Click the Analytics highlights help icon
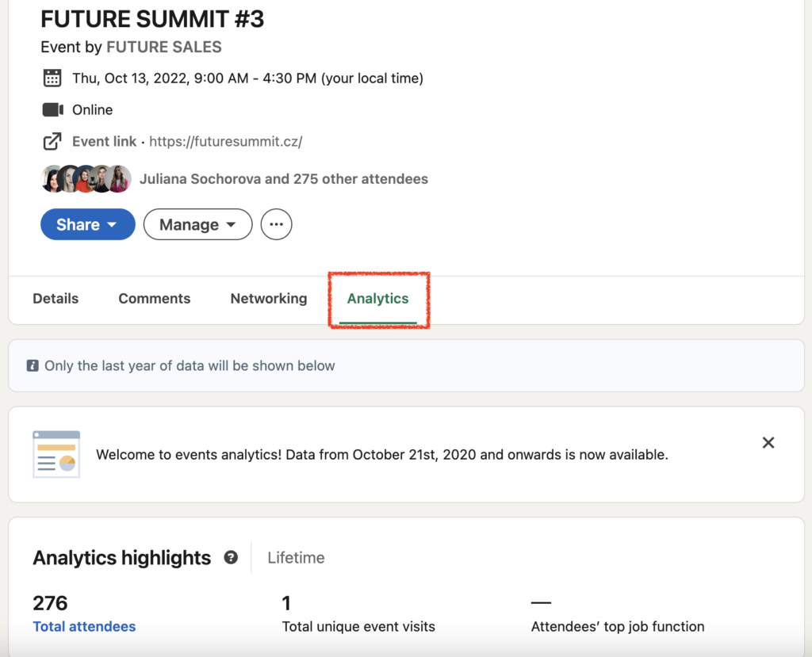Screen dimensions: 812x657 point(231,558)
